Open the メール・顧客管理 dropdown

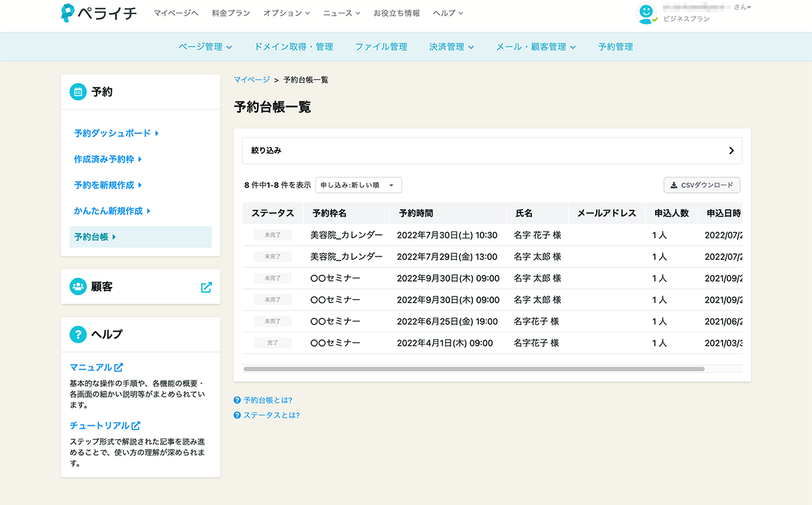click(535, 47)
